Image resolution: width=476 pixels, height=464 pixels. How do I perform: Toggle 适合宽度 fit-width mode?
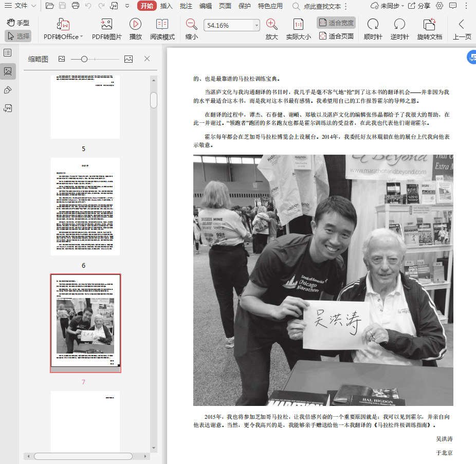[x=336, y=23]
